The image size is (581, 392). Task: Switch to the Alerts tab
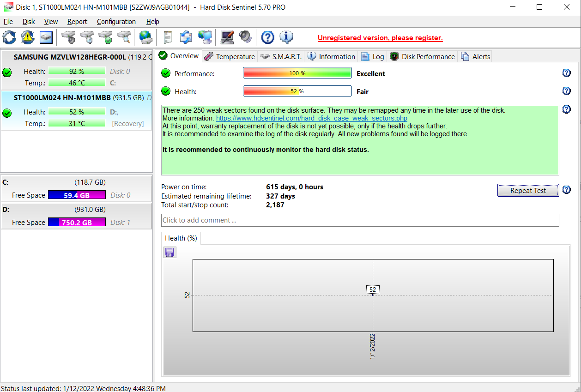pyautogui.click(x=475, y=56)
